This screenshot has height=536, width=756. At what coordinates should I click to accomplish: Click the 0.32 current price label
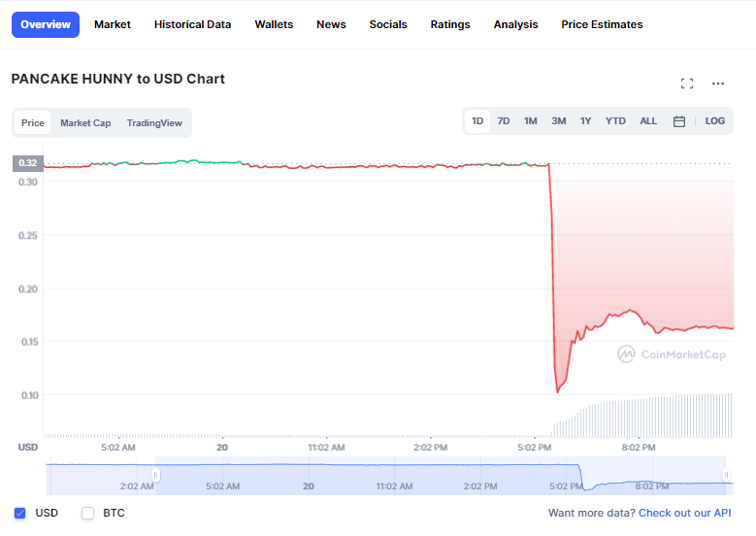tap(27, 162)
